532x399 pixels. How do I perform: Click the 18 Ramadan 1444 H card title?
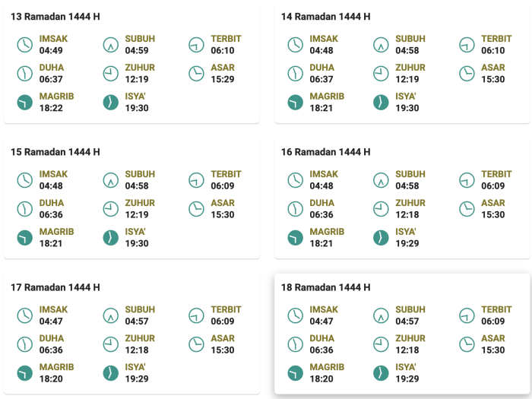(x=325, y=287)
